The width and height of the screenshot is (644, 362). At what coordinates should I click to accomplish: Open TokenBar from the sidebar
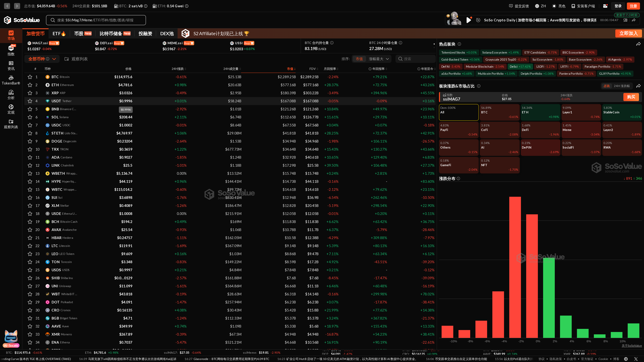pyautogui.click(x=11, y=80)
